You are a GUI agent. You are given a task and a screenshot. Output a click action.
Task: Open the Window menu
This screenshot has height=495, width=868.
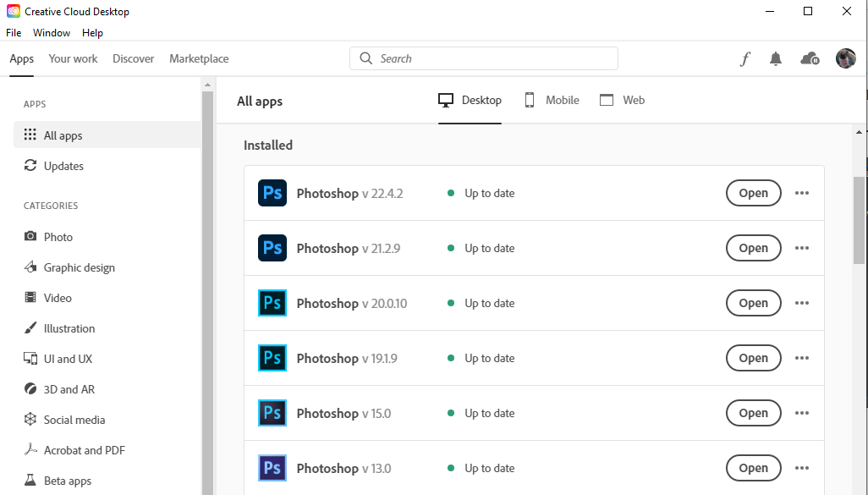[51, 32]
